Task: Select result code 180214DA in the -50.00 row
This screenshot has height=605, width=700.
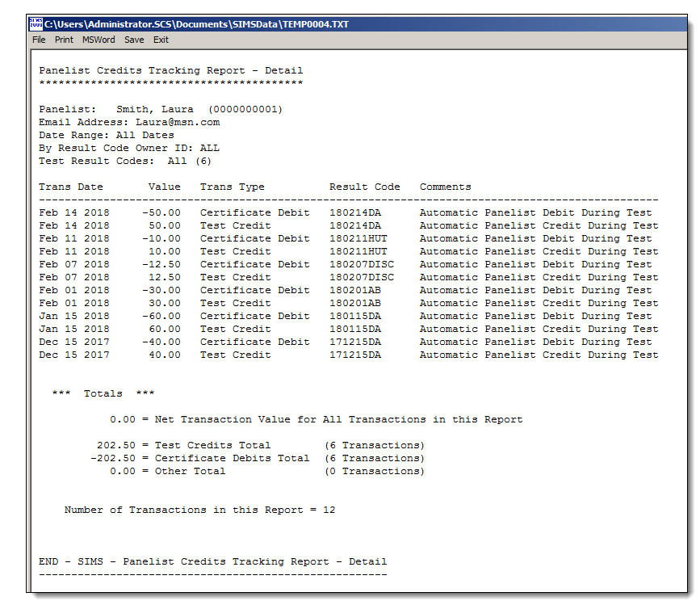Action: point(355,213)
